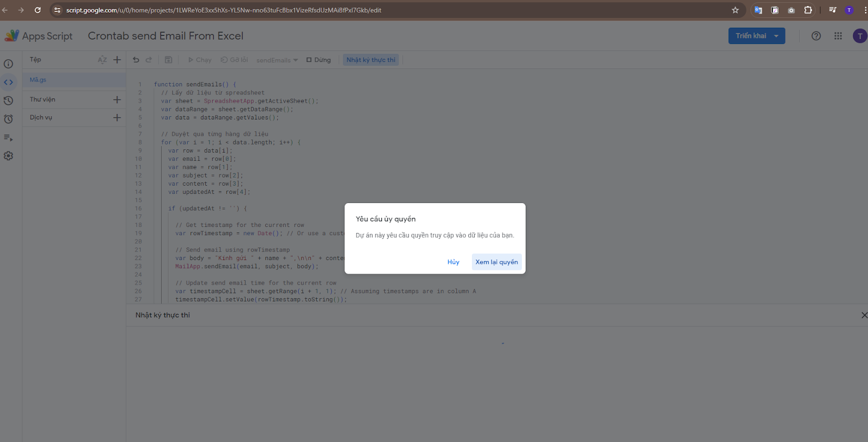Click the Apps Script logo

[39, 36]
